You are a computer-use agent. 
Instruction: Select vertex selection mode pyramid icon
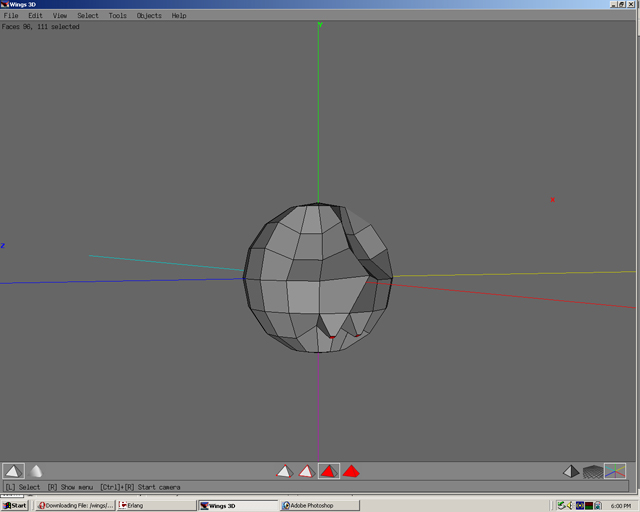pos(284,471)
